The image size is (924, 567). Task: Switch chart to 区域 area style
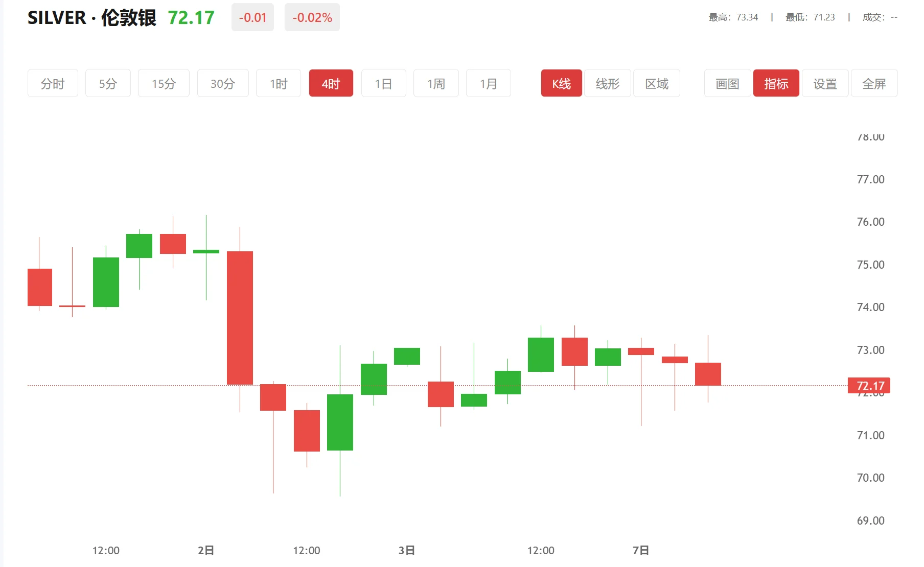(657, 83)
